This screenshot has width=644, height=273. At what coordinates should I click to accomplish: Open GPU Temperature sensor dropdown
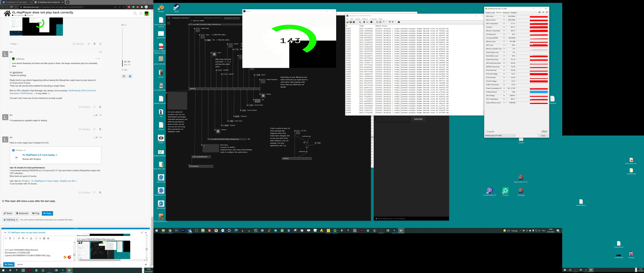[x=504, y=24]
